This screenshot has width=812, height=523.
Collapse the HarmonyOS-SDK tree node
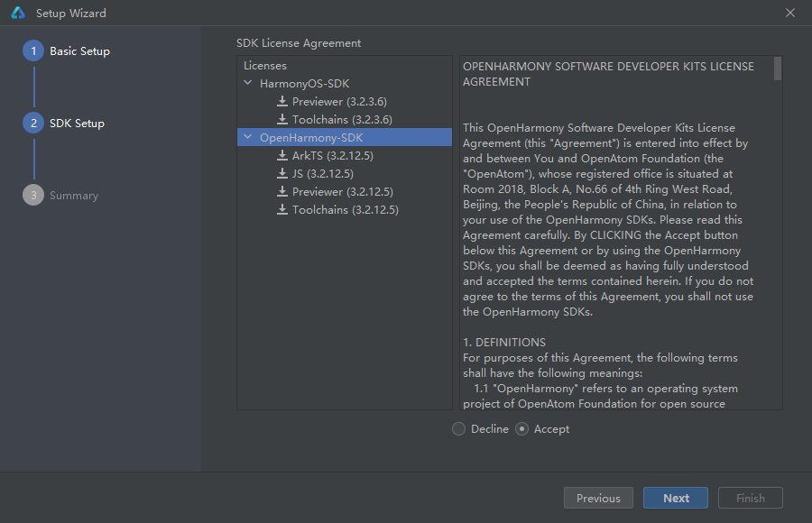click(x=248, y=83)
